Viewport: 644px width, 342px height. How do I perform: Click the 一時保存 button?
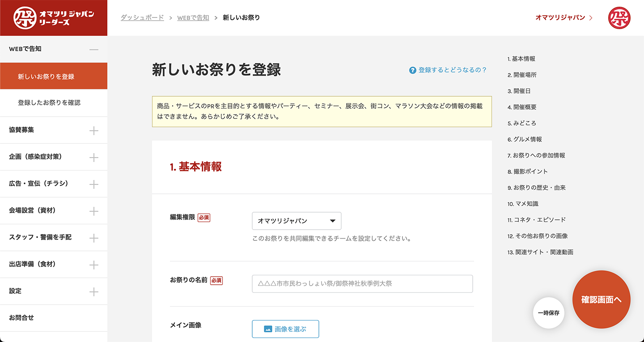click(549, 313)
